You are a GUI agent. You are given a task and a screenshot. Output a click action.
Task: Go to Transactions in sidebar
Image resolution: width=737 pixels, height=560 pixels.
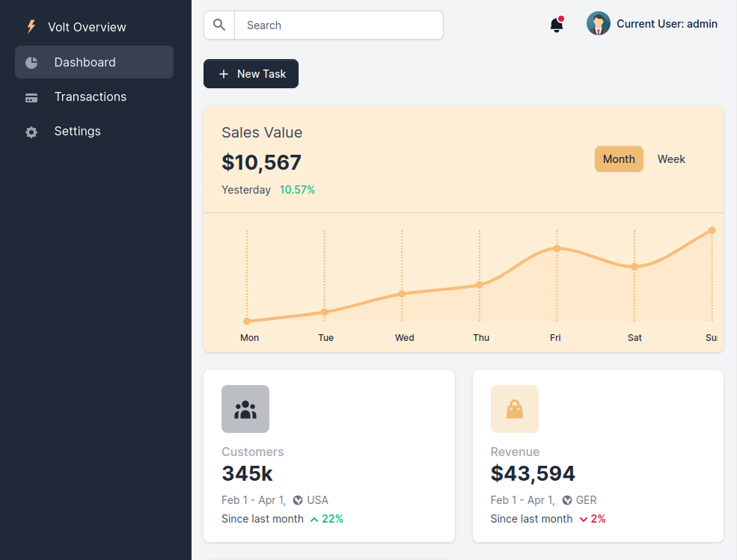point(90,96)
